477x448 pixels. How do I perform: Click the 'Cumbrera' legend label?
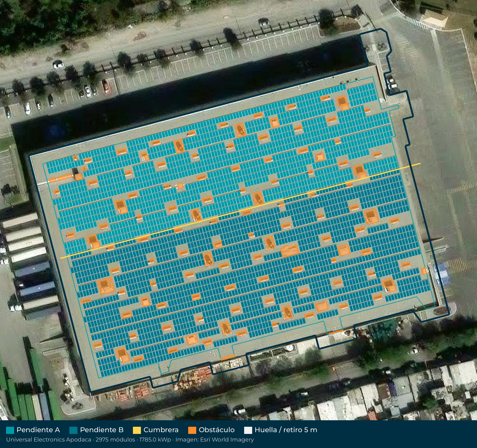pos(161,430)
